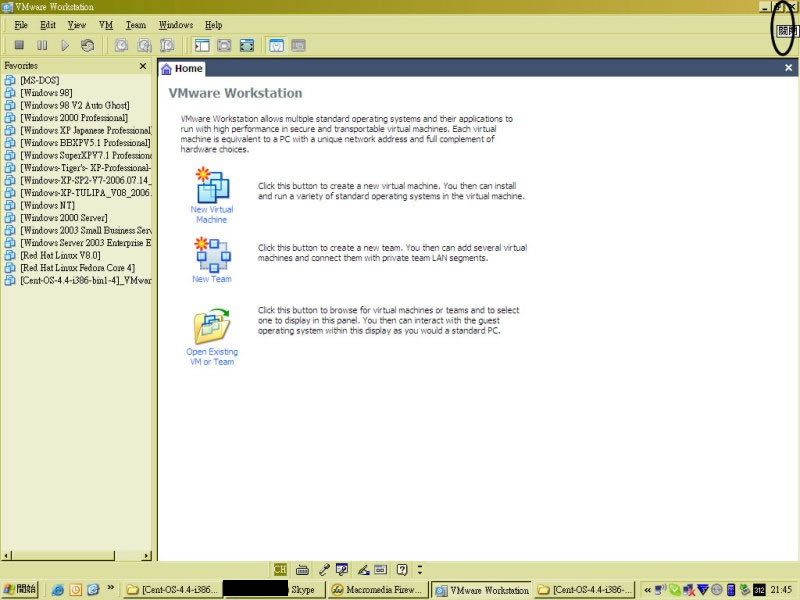This screenshot has width=800, height=600.
Task: Switch to Macromedia Fireworks taskbar button
Action: (x=377, y=590)
